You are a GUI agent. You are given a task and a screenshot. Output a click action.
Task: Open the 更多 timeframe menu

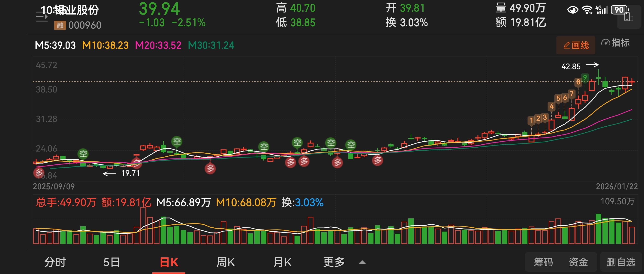click(x=334, y=262)
